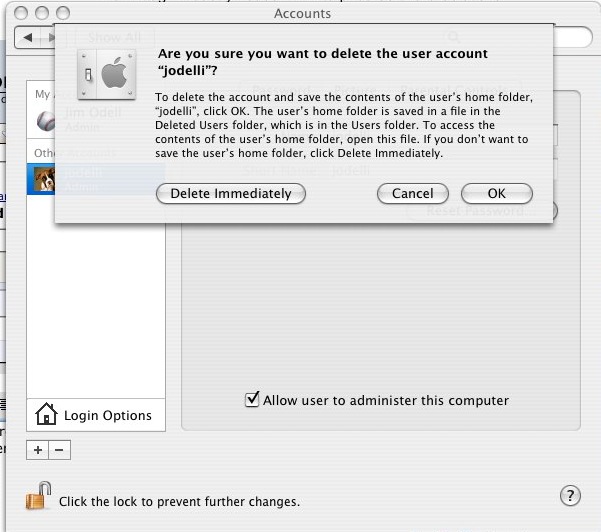Open help with the question mark button
Image resolution: width=601 pixels, height=532 pixels.
570,496
